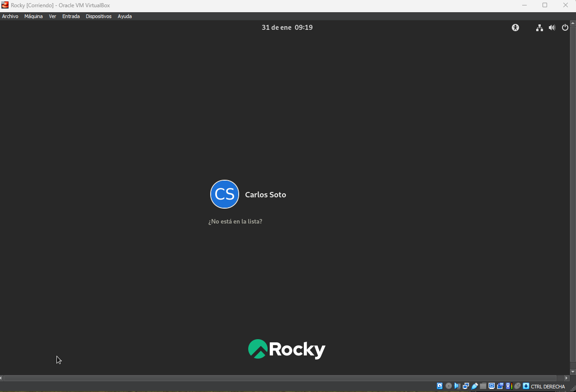
Task: Click the optical disc status icon
Action: click(449, 386)
